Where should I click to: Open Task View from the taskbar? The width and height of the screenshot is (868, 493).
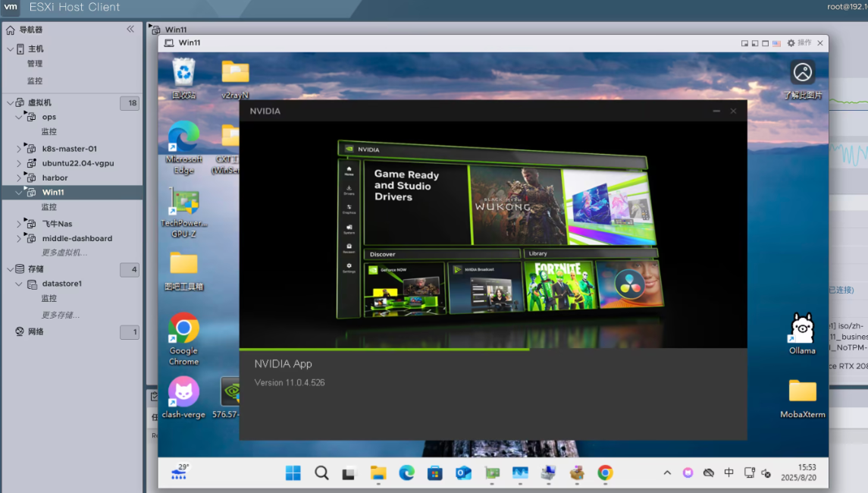point(348,473)
